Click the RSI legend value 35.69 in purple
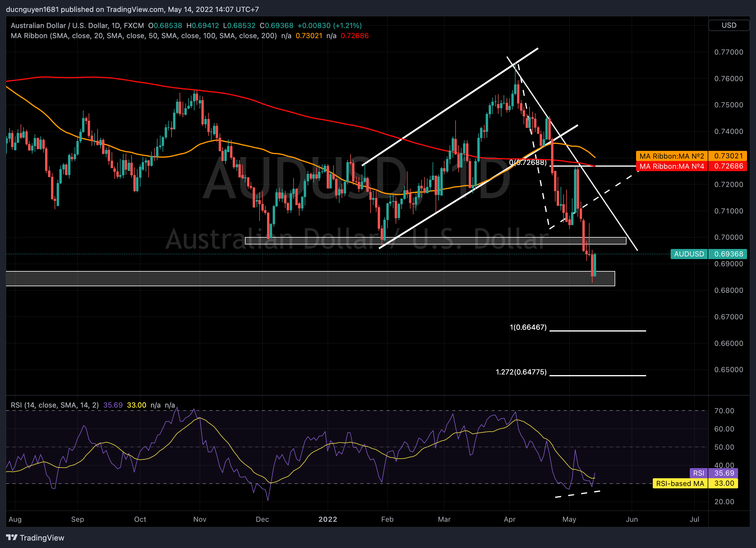This screenshot has height=548, width=756. pos(113,405)
